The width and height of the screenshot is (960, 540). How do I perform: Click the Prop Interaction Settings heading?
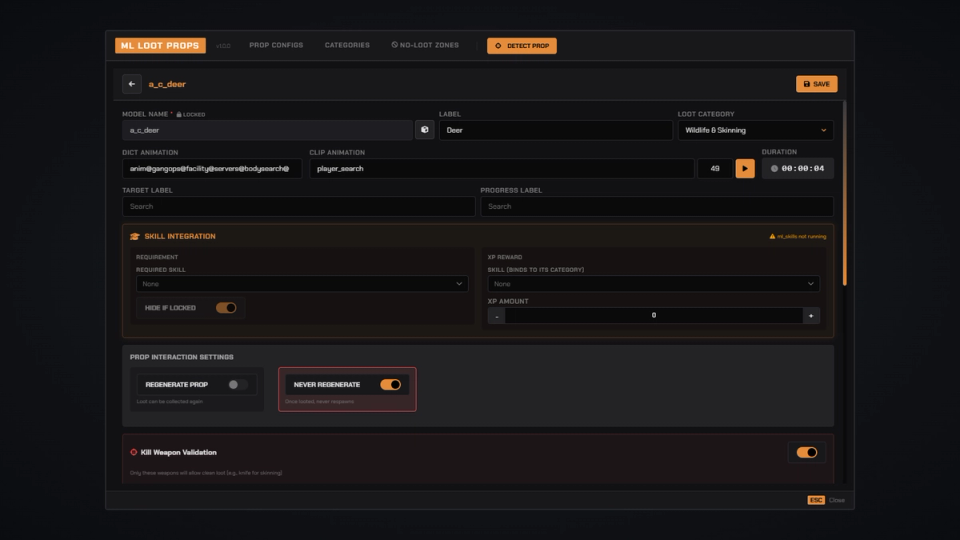click(181, 357)
